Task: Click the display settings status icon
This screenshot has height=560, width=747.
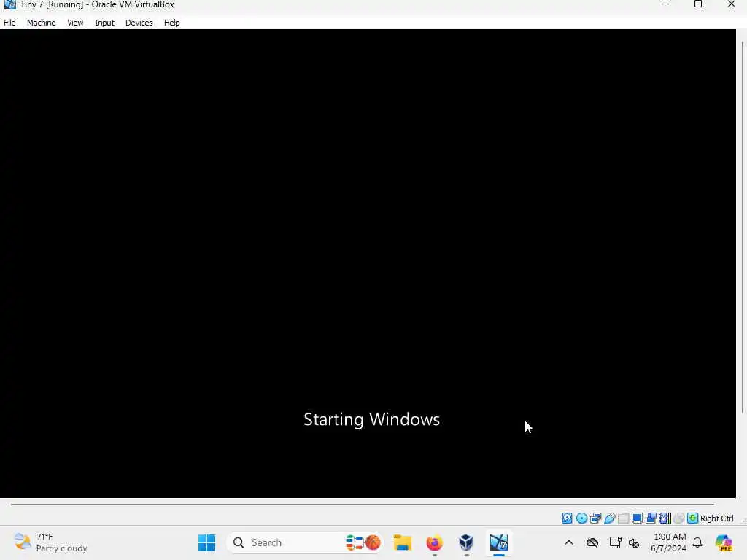Action: pyautogui.click(x=637, y=518)
